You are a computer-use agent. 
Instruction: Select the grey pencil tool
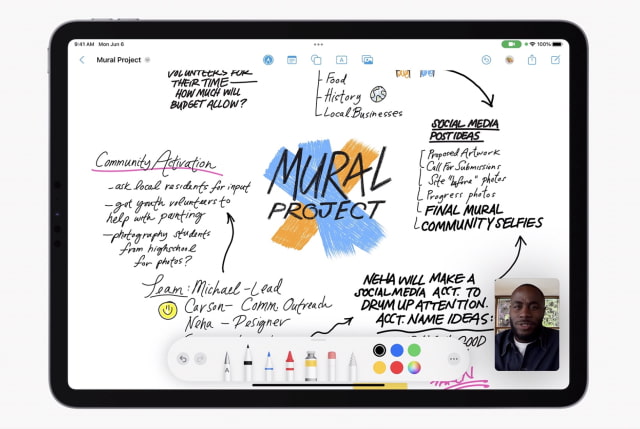[352, 367]
